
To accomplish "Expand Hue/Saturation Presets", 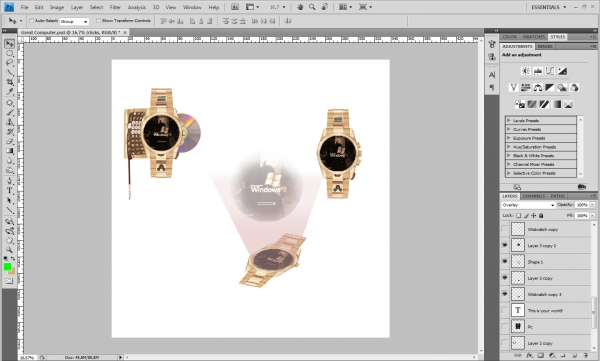I will click(509, 147).
